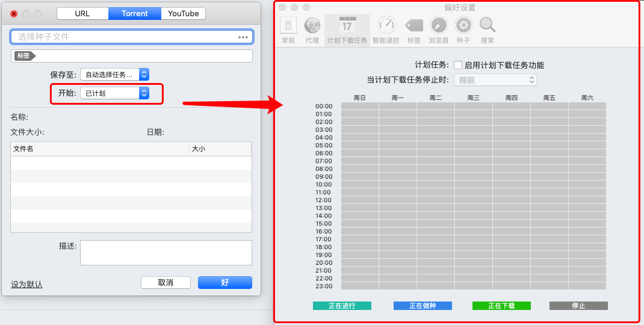Viewport: 644px width, 325px height.
Task: Click the tags input field
Action: [x=131, y=56]
